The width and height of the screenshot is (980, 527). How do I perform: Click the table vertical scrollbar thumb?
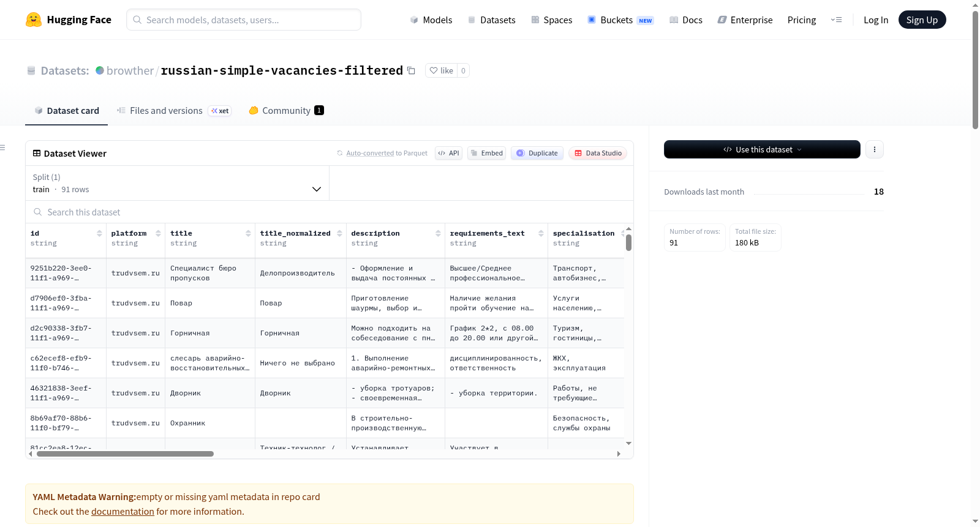628,242
